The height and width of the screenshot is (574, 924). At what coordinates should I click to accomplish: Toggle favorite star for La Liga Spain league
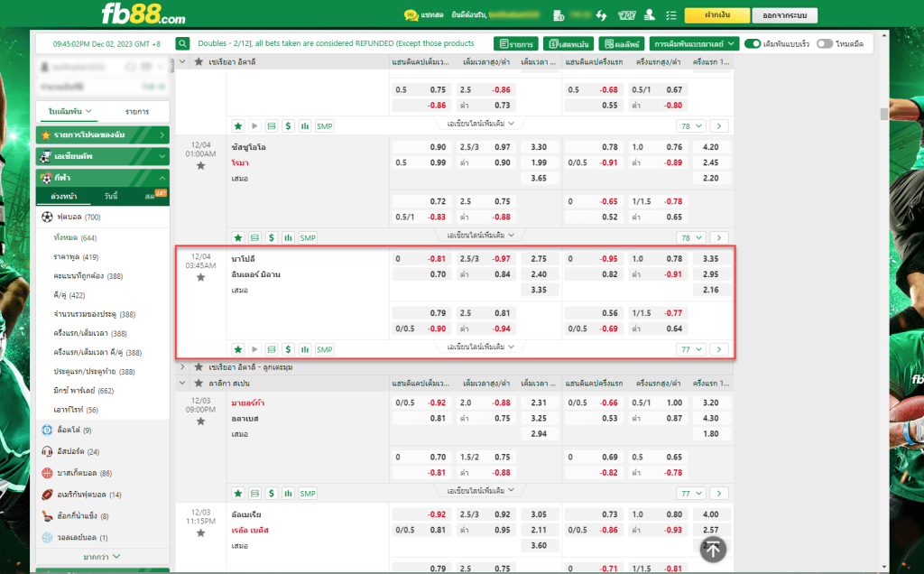[x=199, y=384]
